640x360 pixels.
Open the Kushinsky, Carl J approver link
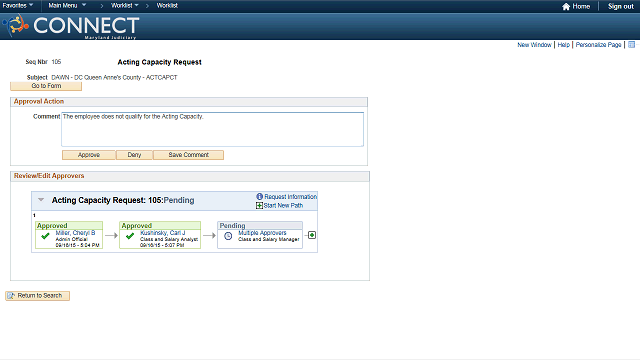163,233
